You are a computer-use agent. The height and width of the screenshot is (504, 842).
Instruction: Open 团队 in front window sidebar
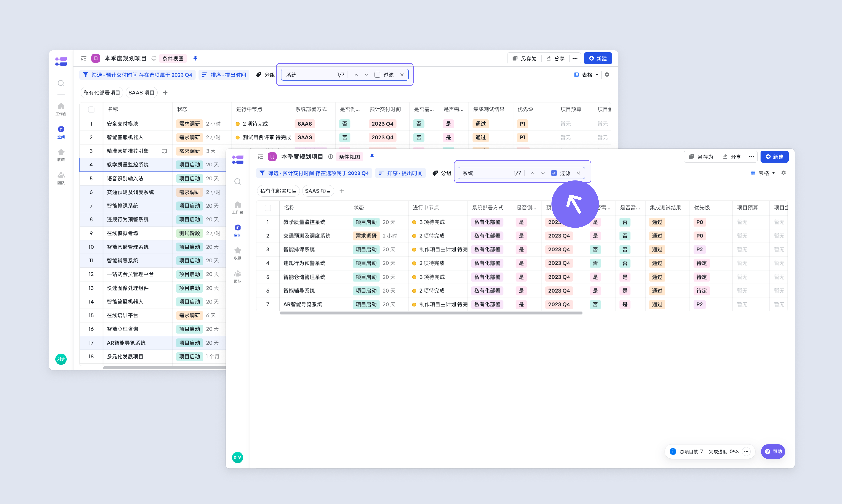coord(237,277)
